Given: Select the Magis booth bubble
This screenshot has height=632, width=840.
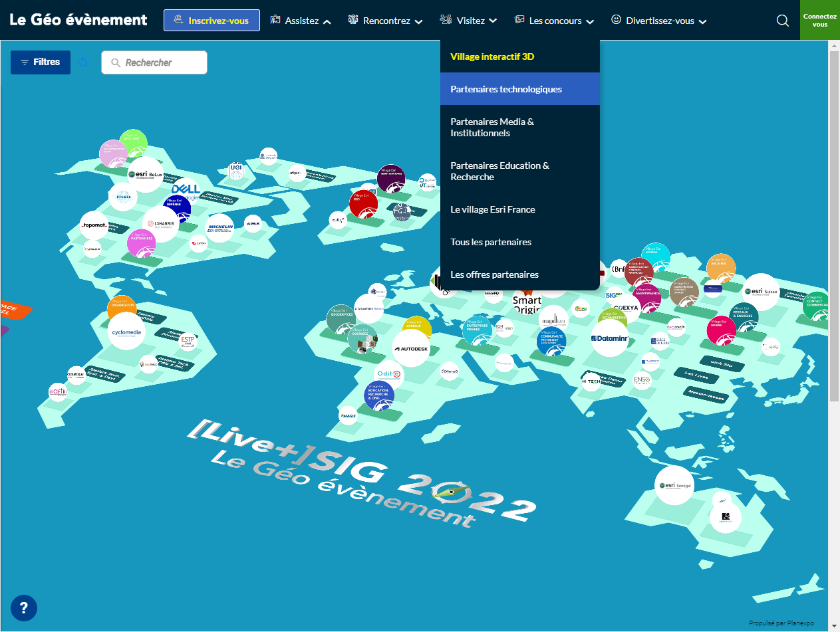Looking at the screenshot, I should 349,417.
